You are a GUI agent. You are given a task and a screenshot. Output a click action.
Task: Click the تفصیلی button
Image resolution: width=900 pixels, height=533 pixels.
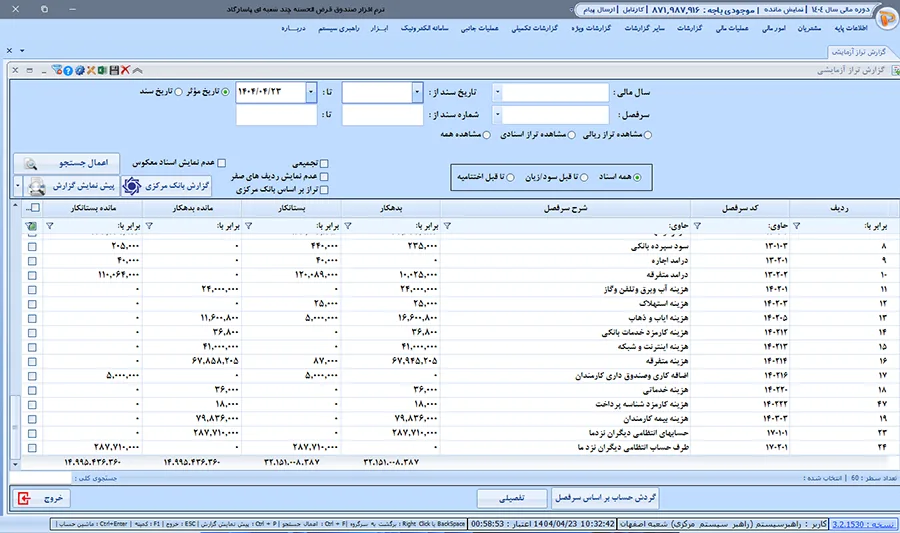(x=512, y=498)
